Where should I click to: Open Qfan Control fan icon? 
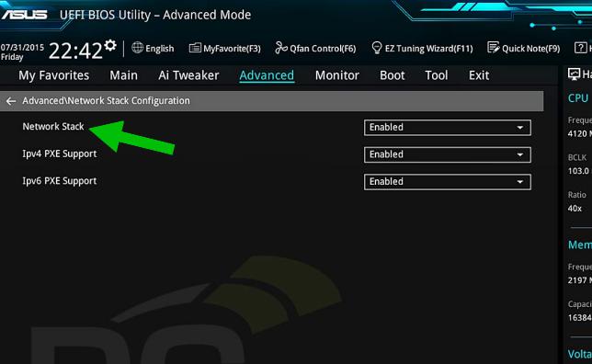(x=281, y=48)
